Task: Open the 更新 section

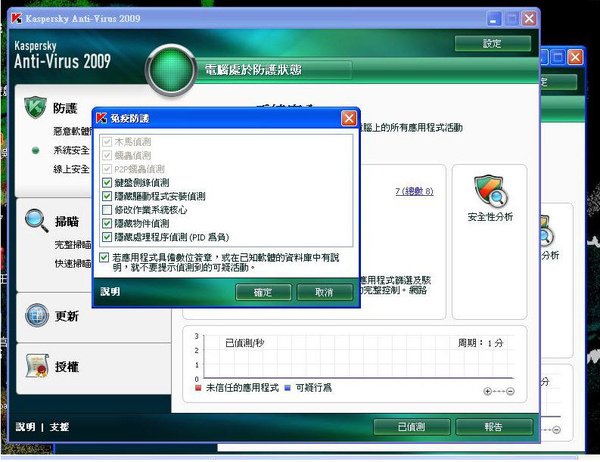Action: click(67, 316)
